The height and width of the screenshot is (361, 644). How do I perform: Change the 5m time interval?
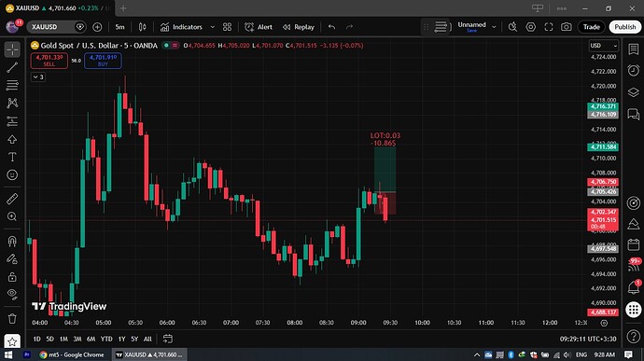[119, 27]
